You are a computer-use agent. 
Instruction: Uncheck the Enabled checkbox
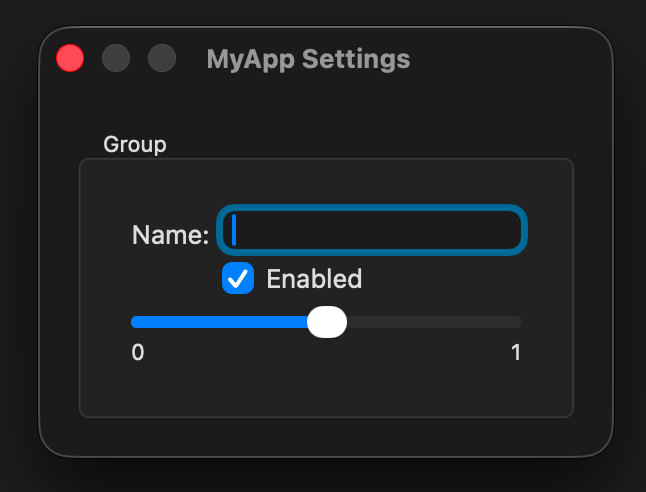pos(238,278)
